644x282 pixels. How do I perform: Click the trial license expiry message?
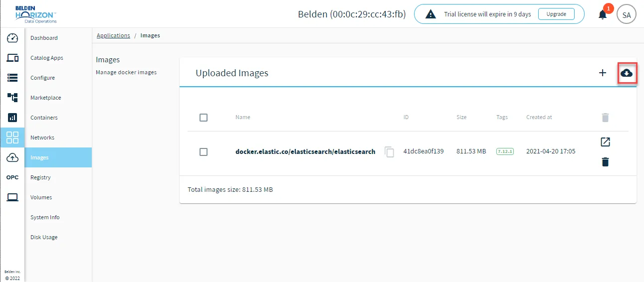[488, 14]
